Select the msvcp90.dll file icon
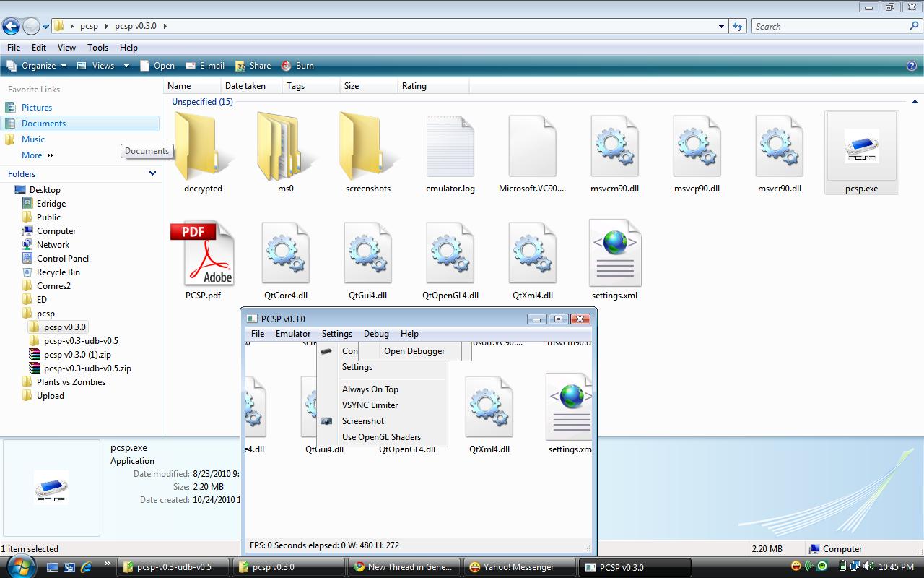 [x=697, y=146]
